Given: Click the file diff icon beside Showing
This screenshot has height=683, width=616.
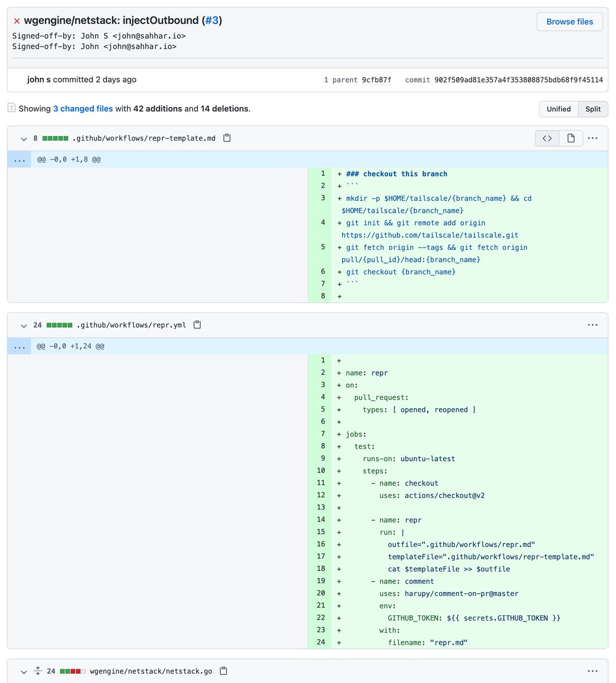Looking at the screenshot, I should coord(11,107).
